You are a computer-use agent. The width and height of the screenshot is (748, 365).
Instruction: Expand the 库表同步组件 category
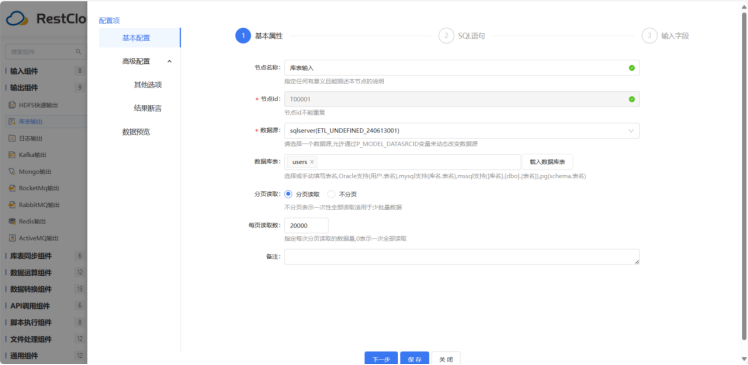click(x=31, y=256)
